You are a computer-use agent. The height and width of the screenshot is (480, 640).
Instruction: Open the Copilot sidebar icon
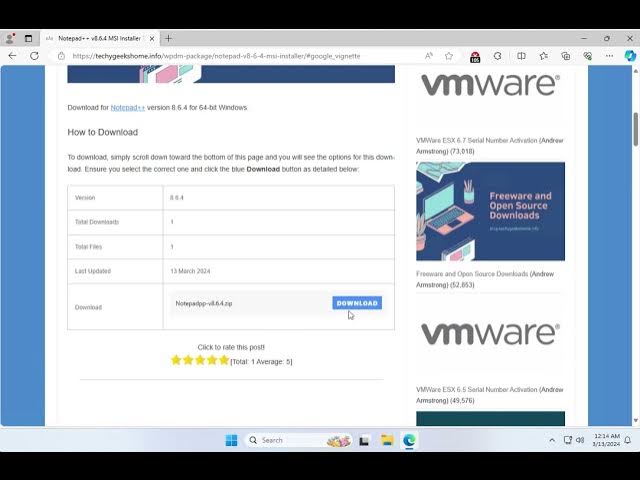tap(630, 56)
